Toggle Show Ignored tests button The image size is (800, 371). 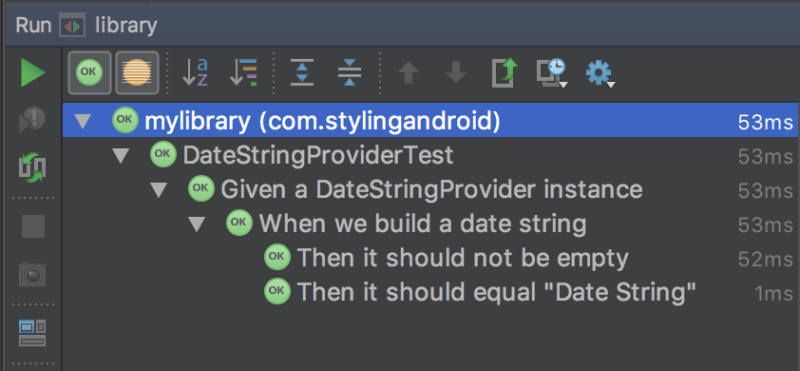point(137,72)
